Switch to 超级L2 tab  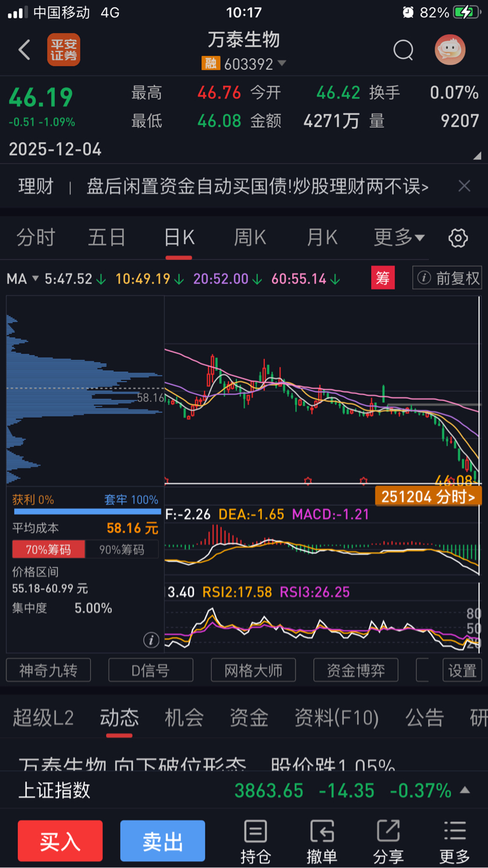43,718
